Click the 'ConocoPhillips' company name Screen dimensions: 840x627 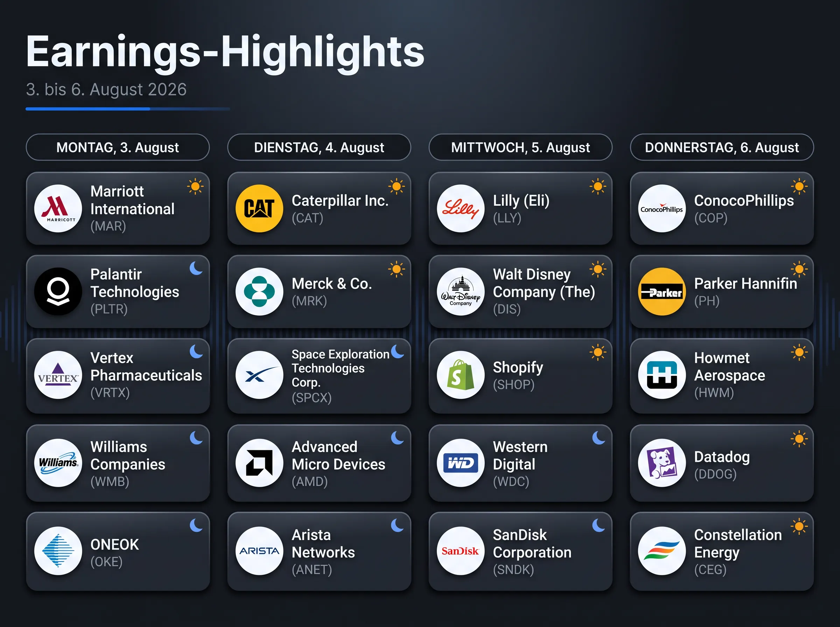(x=744, y=200)
